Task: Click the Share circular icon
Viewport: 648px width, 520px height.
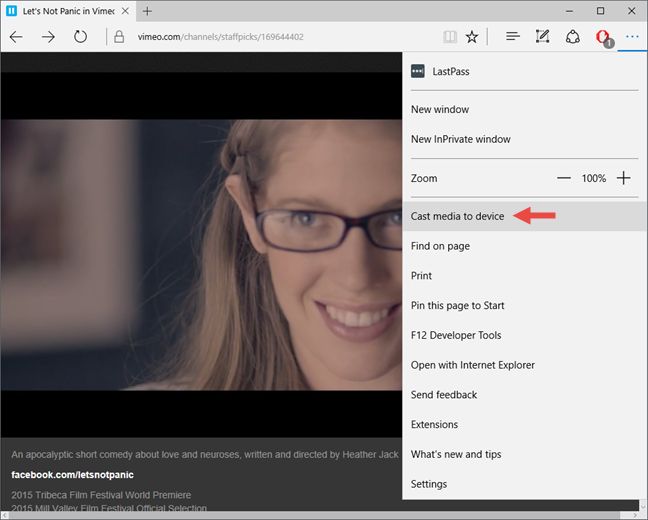Action: [x=572, y=37]
